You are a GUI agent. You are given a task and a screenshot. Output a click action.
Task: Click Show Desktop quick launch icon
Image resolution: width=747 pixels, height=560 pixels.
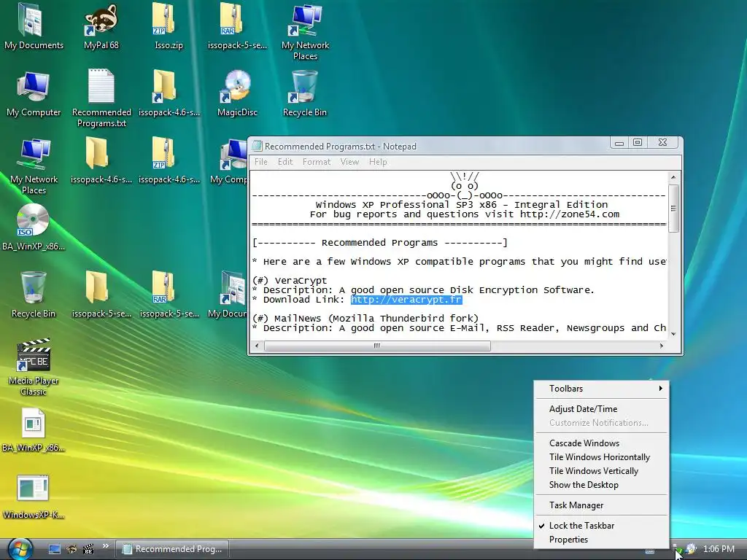[x=55, y=549]
